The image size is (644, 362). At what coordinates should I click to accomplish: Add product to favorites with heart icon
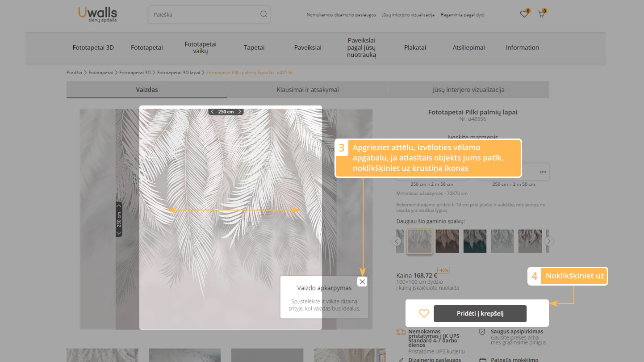423,314
